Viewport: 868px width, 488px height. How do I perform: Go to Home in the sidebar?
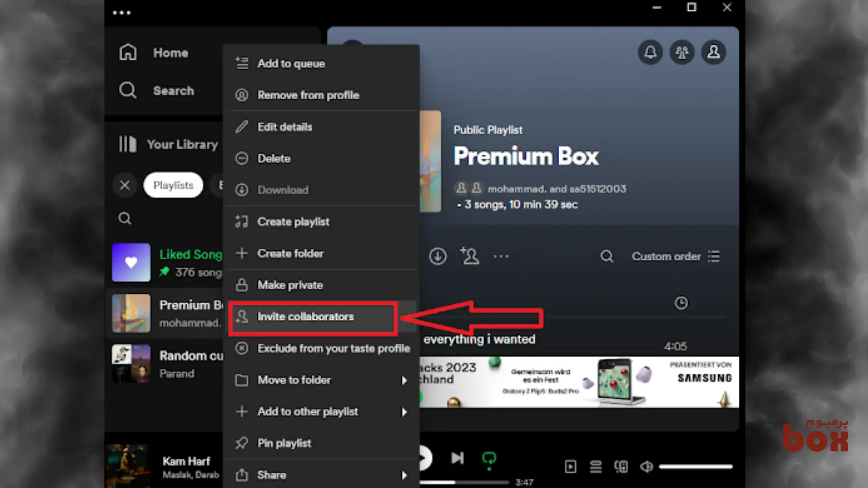point(154,52)
